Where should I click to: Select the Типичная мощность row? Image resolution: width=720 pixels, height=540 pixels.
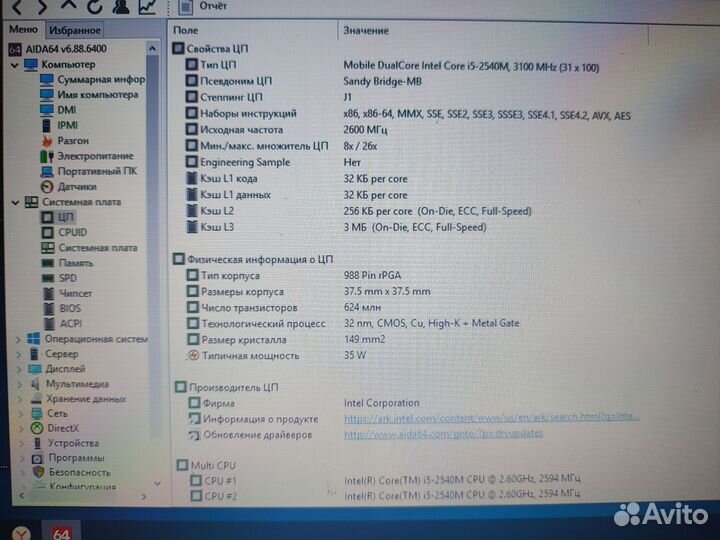(x=276, y=355)
